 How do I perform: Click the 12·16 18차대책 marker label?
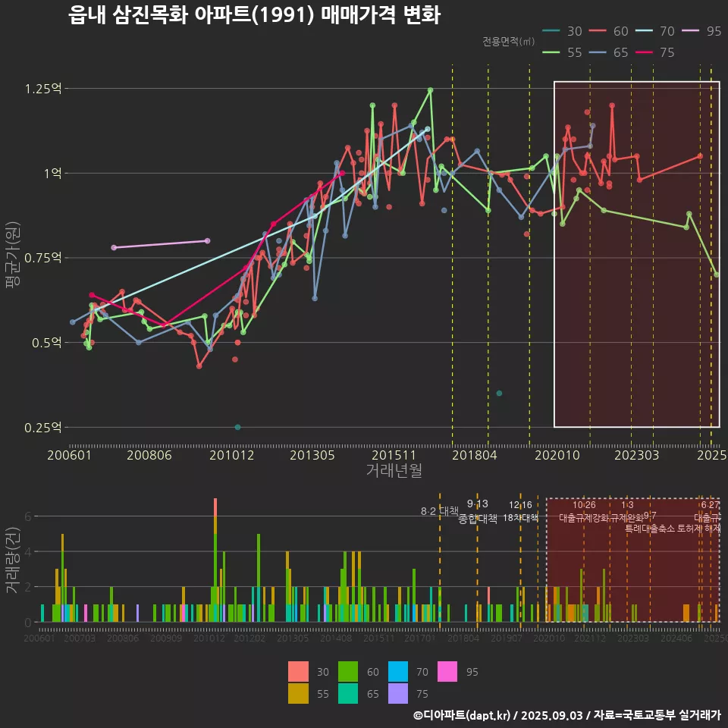pos(520,512)
